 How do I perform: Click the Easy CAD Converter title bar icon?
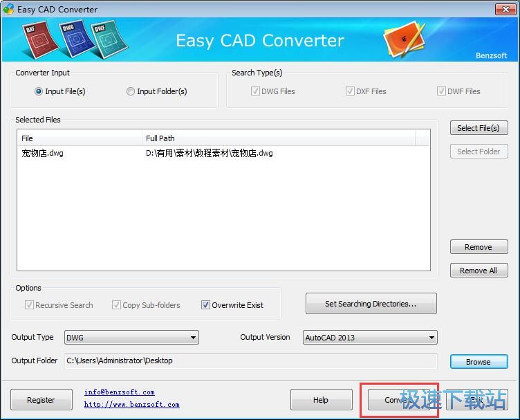8,9
